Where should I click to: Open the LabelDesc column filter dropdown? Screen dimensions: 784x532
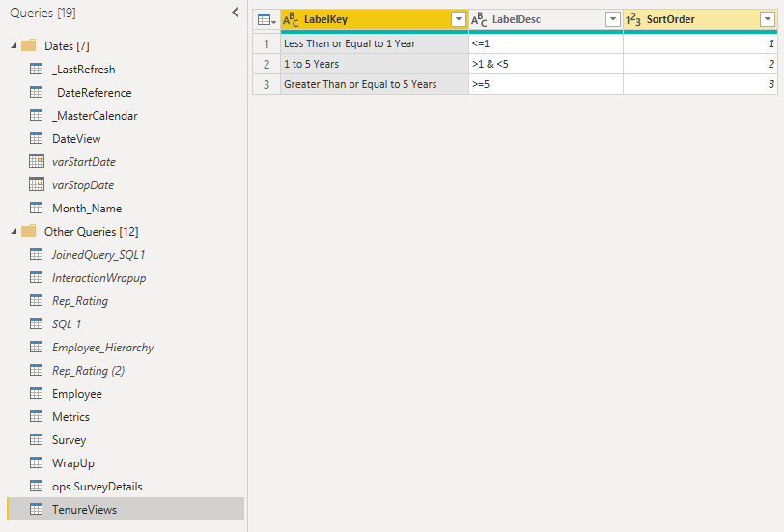[612, 19]
